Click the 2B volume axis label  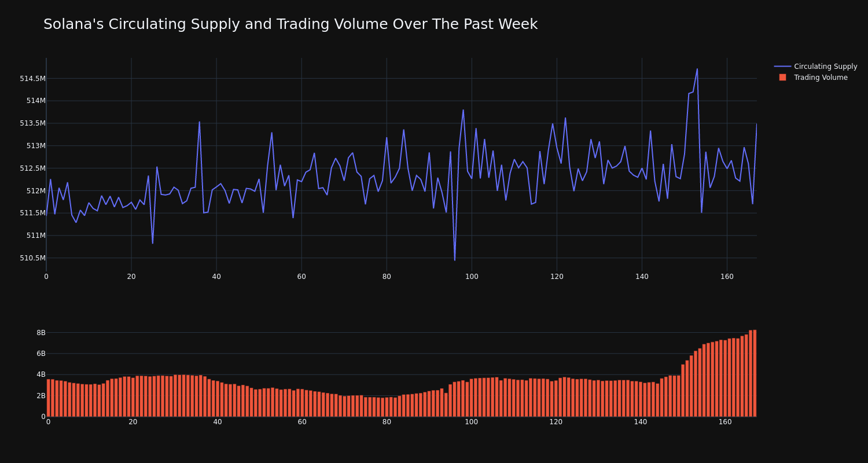click(x=41, y=396)
